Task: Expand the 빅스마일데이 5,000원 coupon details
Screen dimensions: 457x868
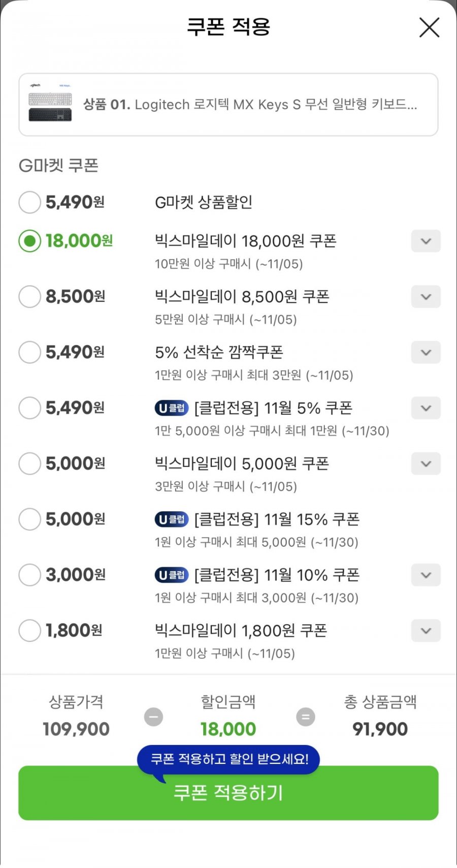Action: [x=426, y=464]
